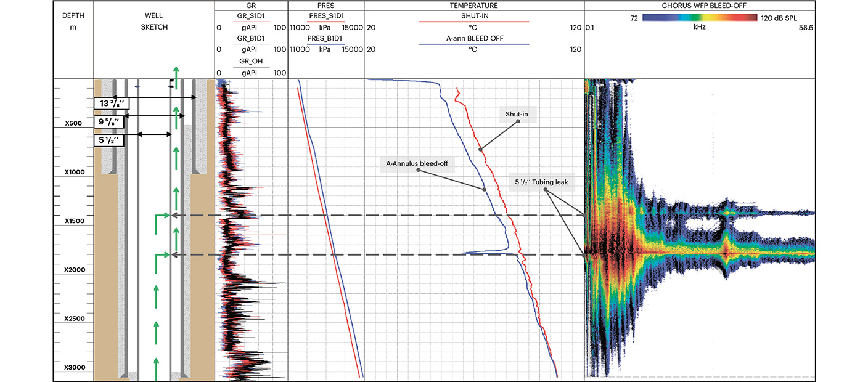
Task: Open the GR track header
Action: pyautogui.click(x=251, y=5)
